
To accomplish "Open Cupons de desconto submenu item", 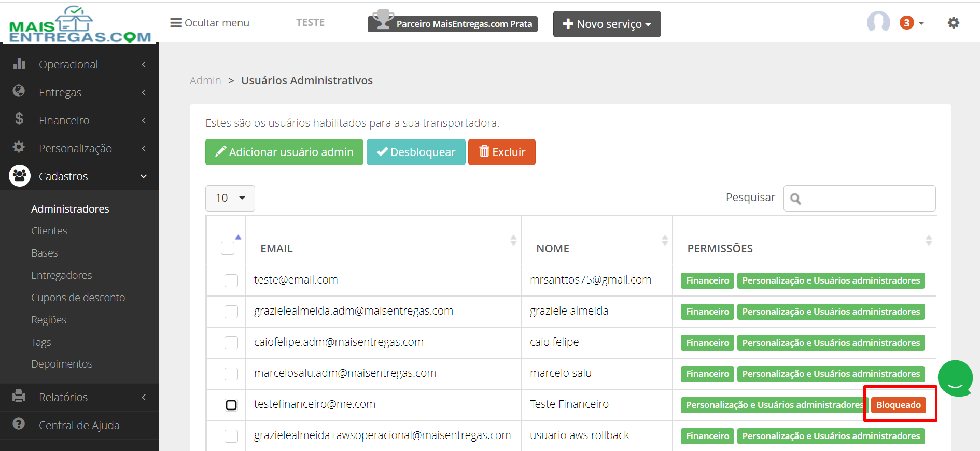I will pyautogui.click(x=78, y=298).
